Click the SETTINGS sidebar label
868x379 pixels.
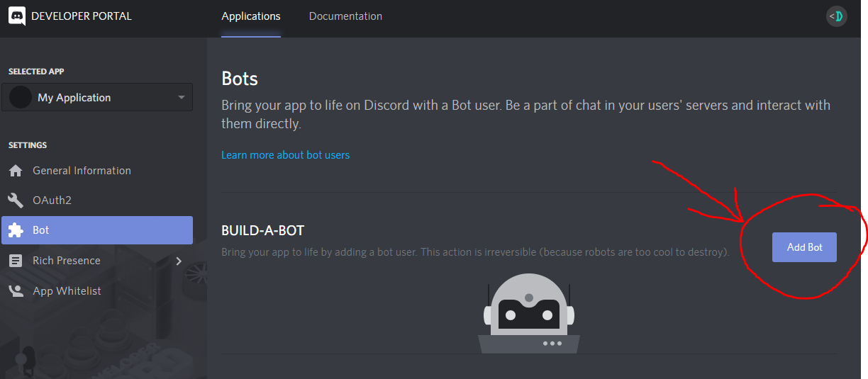[28, 145]
